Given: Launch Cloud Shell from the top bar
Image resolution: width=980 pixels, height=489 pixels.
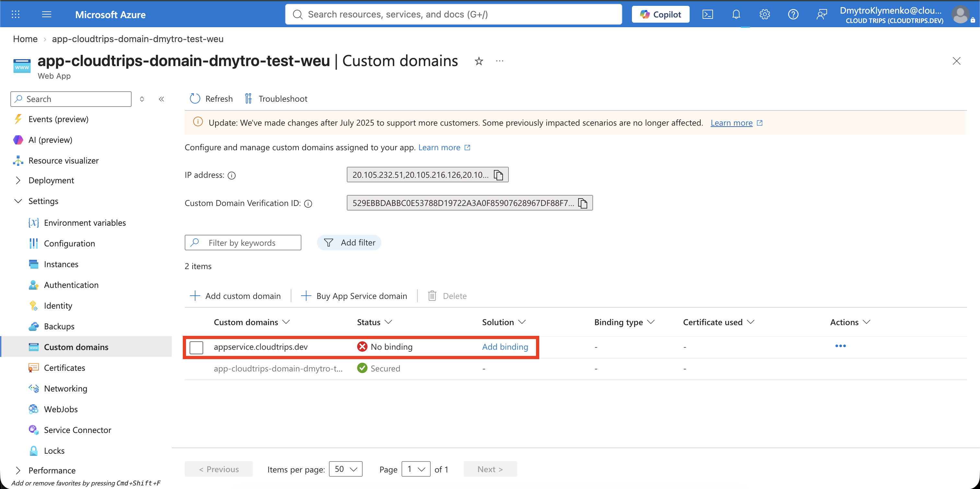Looking at the screenshot, I should [x=707, y=15].
